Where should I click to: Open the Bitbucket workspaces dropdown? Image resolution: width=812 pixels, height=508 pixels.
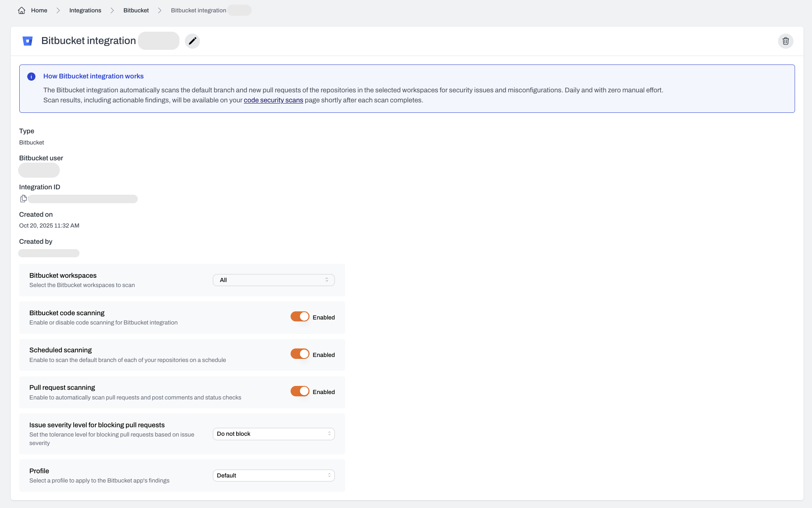274,280
